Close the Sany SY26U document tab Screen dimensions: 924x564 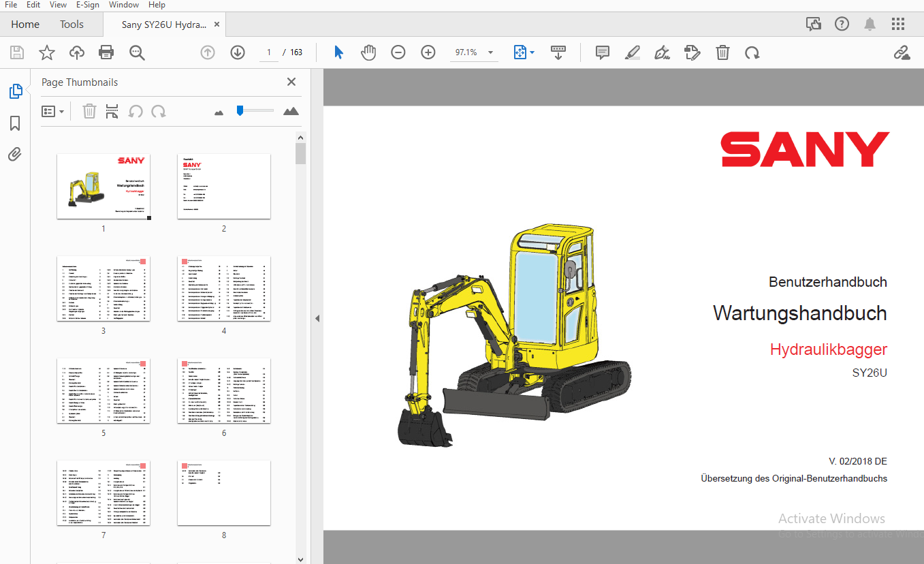[x=217, y=25]
